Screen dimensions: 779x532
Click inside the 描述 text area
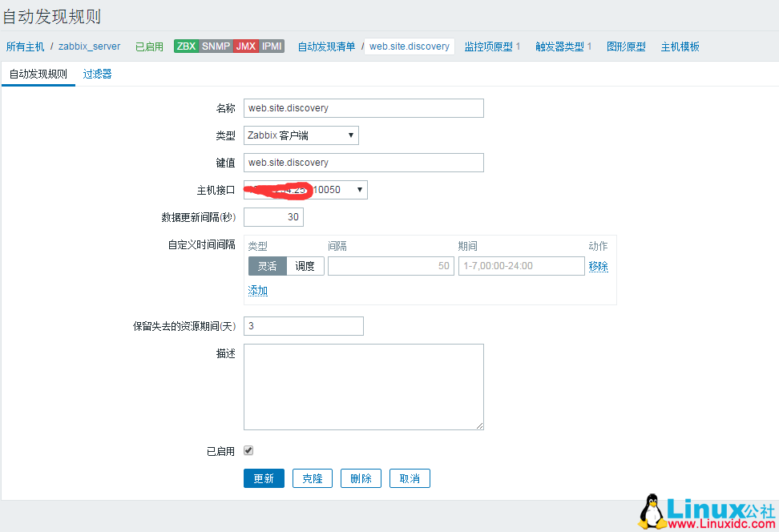click(363, 386)
